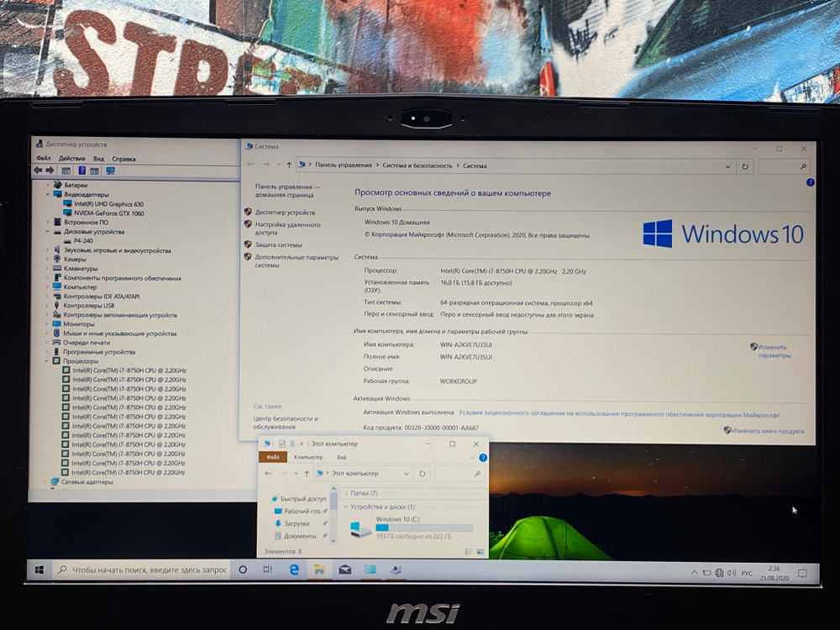840x630 pixels.
Task: Expand the Папки (7) group in Explorer
Action: (x=346, y=493)
